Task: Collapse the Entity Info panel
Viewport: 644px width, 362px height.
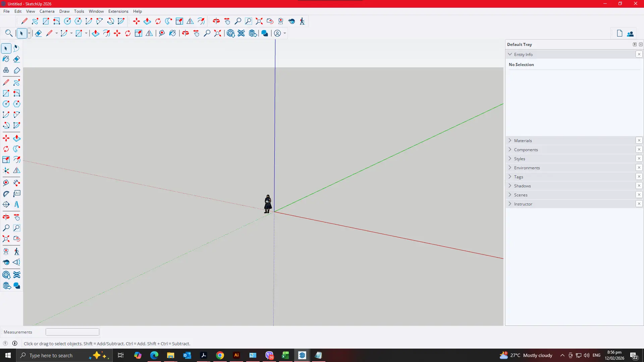Action: [510, 54]
